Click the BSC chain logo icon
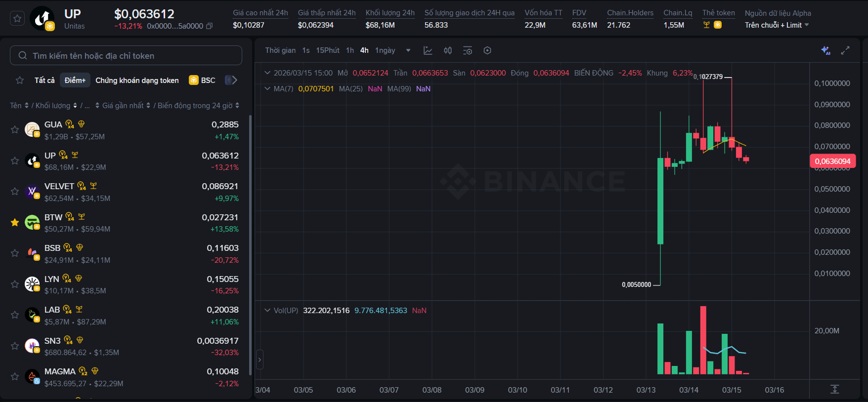This screenshot has height=402, width=868. pyautogui.click(x=194, y=80)
